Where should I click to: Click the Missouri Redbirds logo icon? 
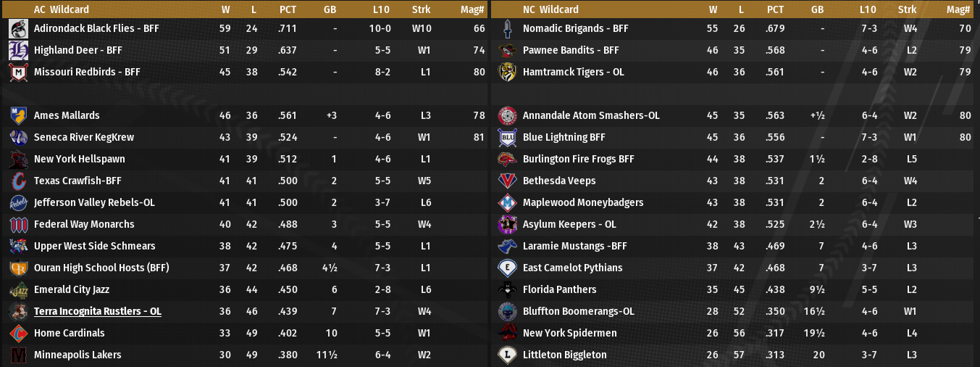coord(18,73)
